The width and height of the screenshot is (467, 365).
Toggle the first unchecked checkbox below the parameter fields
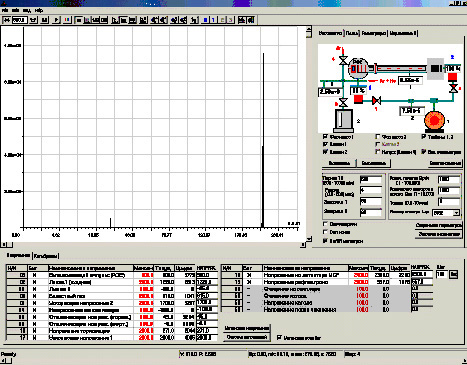click(x=325, y=224)
